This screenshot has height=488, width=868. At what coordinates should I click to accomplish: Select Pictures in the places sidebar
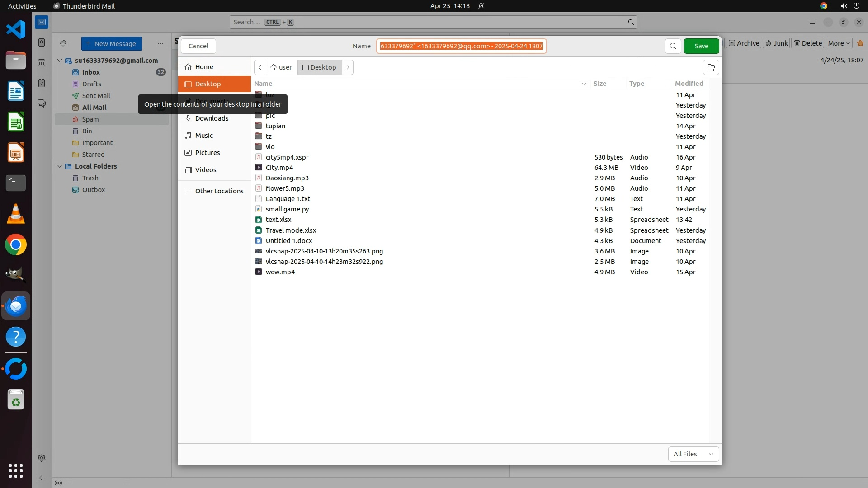point(208,153)
